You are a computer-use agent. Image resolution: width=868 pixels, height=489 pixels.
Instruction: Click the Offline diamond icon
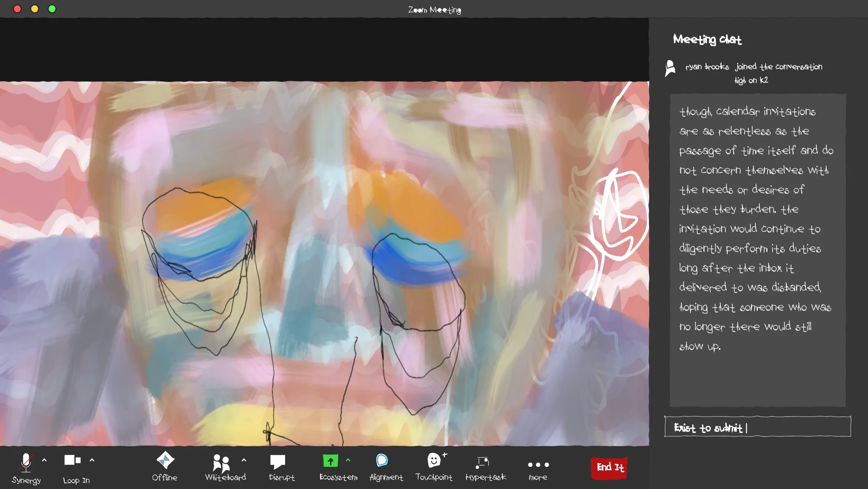[165, 460]
